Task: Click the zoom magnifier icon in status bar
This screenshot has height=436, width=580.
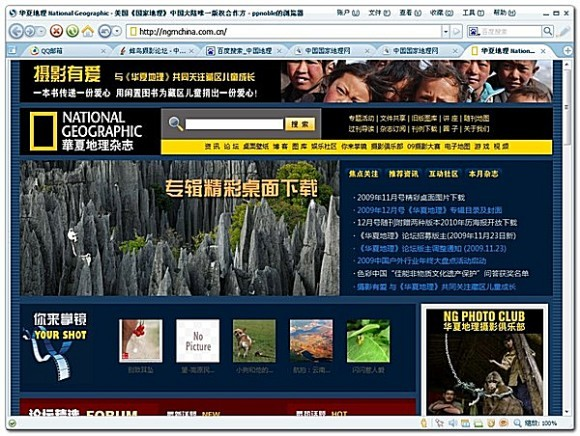Action: point(517,423)
